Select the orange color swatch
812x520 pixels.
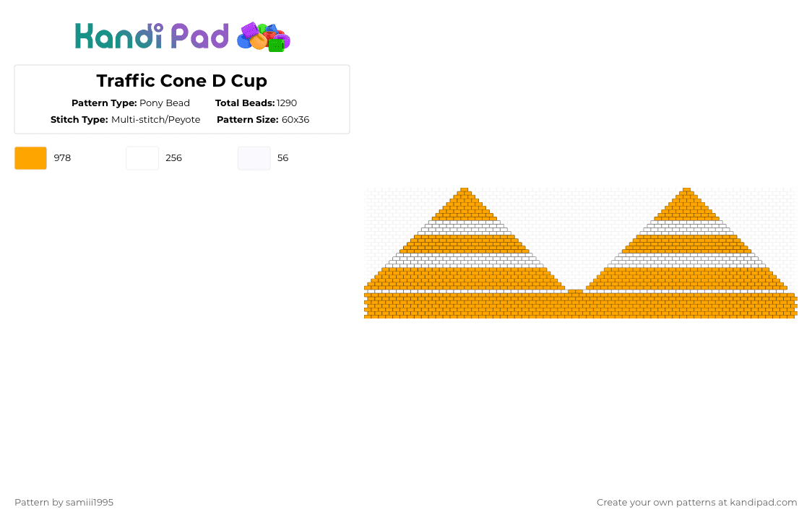[x=30, y=158]
